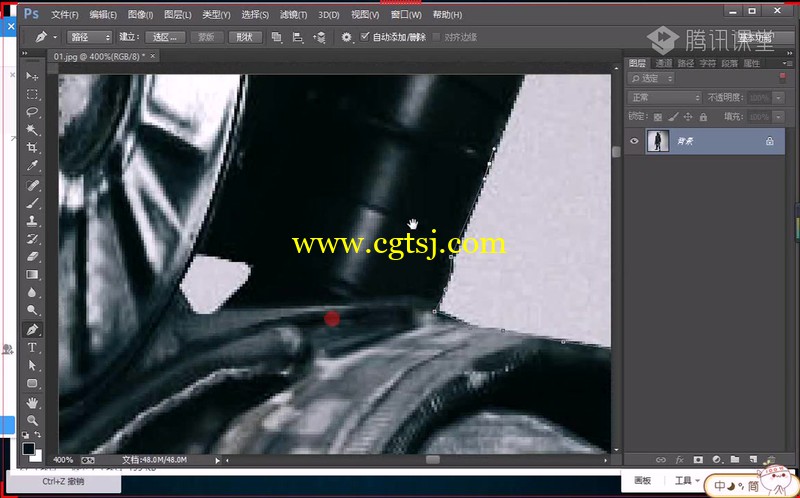Toggle 自动添加/删除 checkbox
Image resolution: width=800 pixels, height=498 pixels.
[364, 37]
